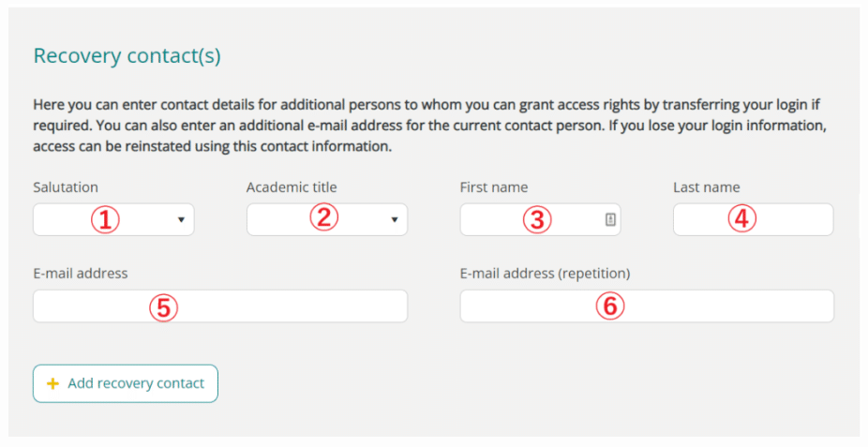Click the Recovery contact(s) heading
Viewport: 868px width, 447px height.
127,56
